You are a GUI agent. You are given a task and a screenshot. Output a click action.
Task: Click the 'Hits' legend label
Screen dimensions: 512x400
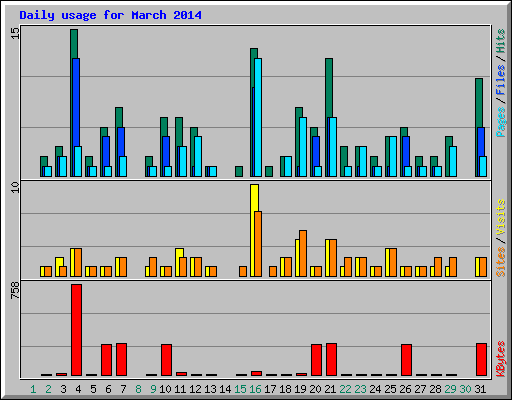coord(501,41)
